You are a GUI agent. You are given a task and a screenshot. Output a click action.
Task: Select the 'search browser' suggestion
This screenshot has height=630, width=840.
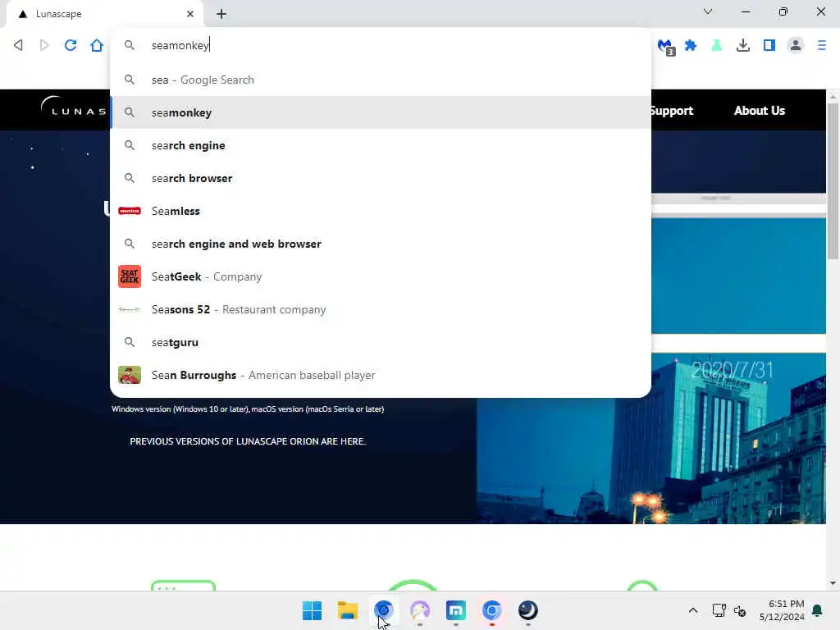click(381, 178)
